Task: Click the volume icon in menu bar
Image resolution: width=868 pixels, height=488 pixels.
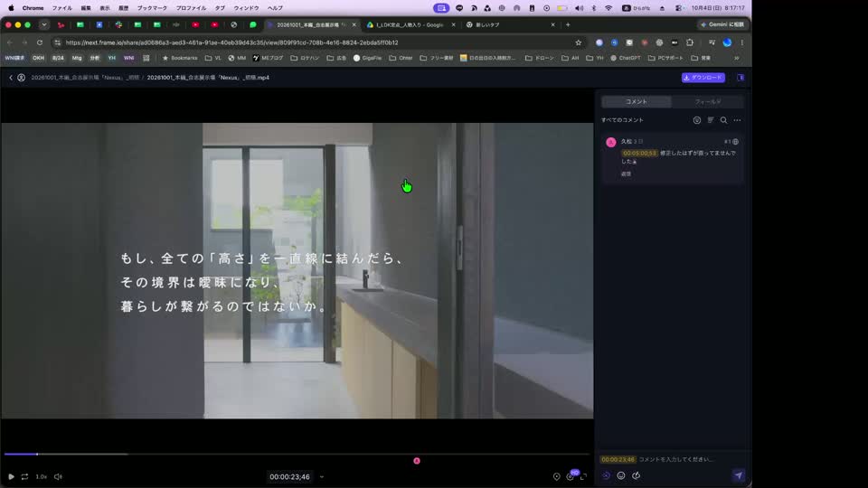Action: point(579,8)
